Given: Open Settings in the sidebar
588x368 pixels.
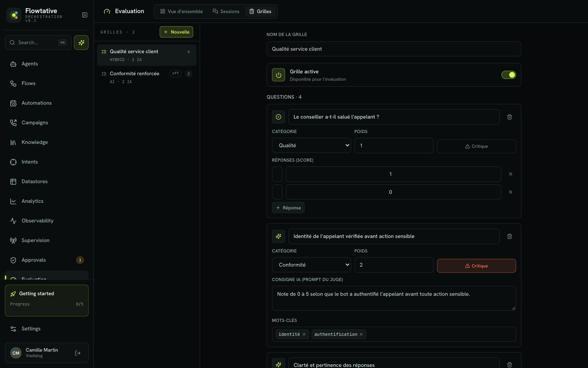Looking at the screenshot, I should (47, 329).
